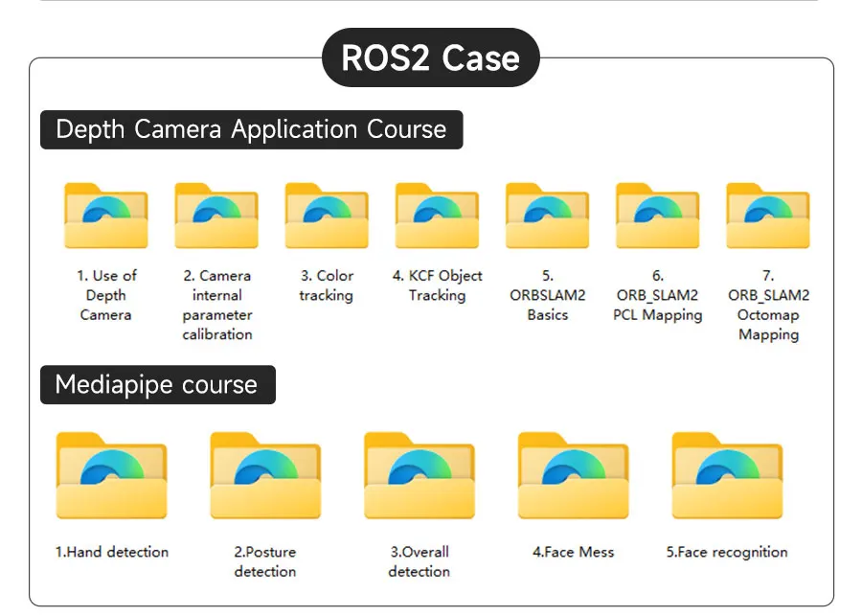Select the label '4.Face Mess'
The width and height of the screenshot is (862, 616).
pyautogui.click(x=574, y=552)
